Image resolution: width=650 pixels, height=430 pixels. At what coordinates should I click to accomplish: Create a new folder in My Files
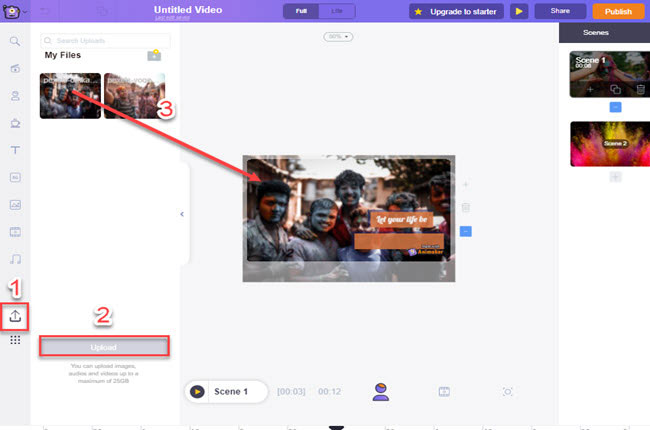(x=154, y=55)
